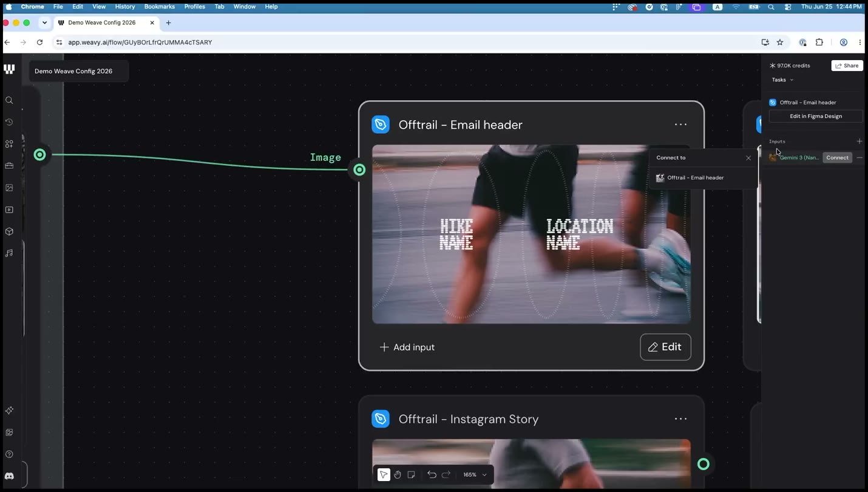Click the Connect button for Gemini 3 input
This screenshot has height=492, width=868.
pos(837,157)
